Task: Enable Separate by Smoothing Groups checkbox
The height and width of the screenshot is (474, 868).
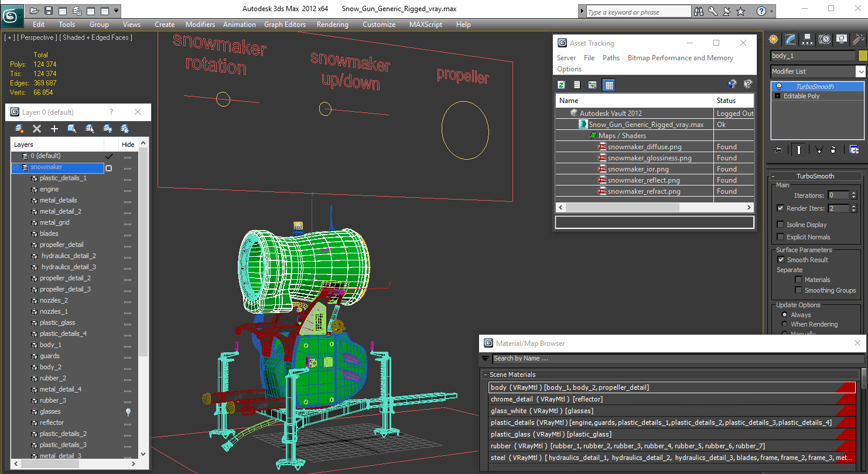Action: tap(798, 290)
